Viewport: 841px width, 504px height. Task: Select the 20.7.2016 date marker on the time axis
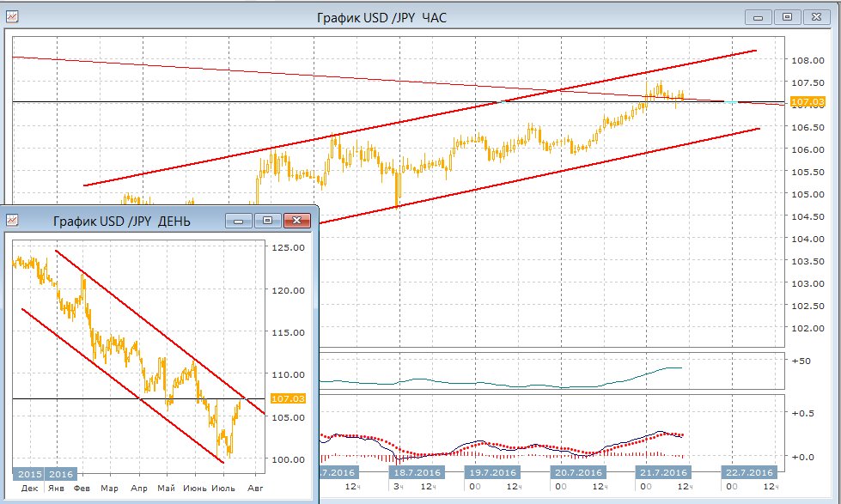coord(577,472)
